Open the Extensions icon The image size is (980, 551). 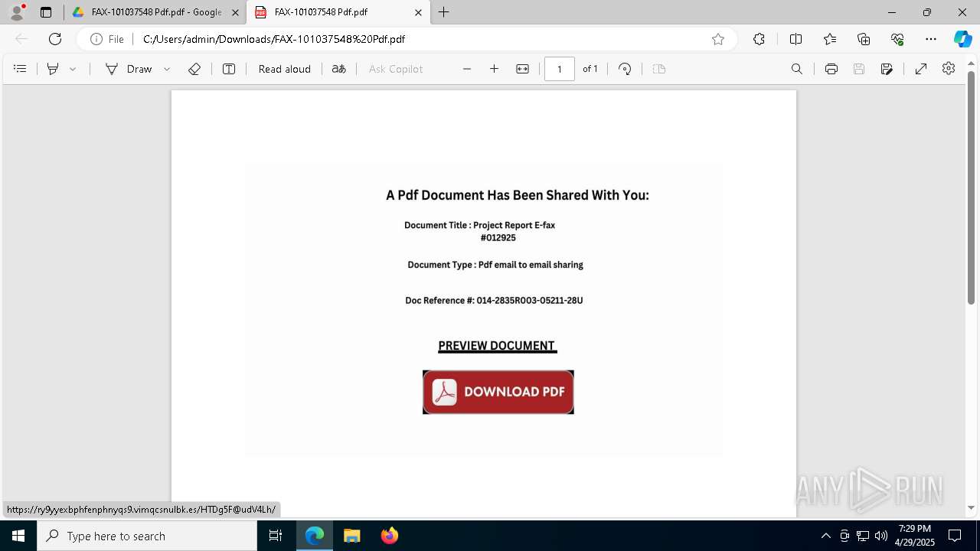point(759,39)
